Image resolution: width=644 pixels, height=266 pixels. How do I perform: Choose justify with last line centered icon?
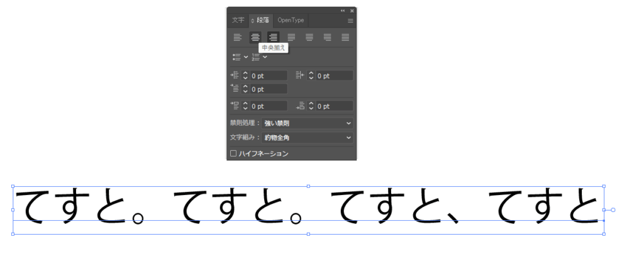tap(309, 38)
